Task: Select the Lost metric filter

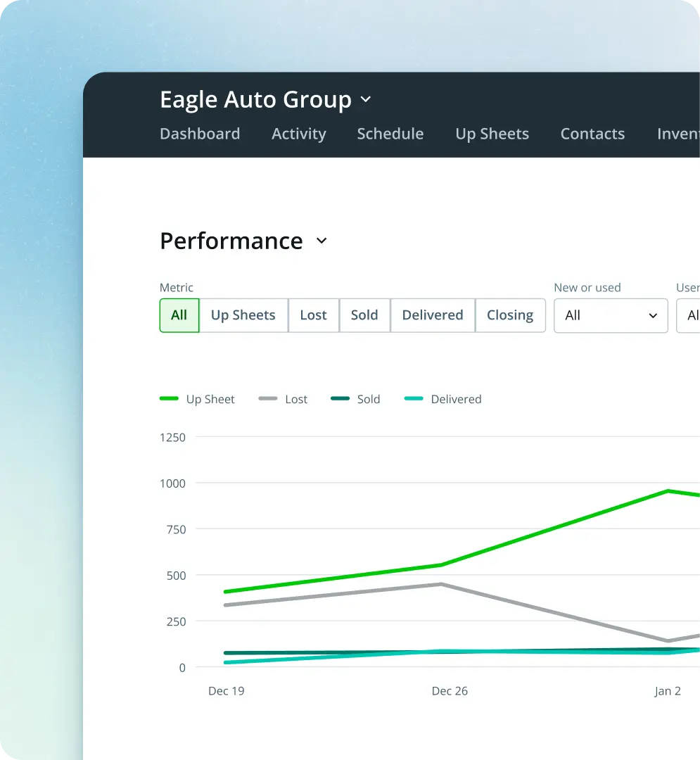Action: pos(313,315)
